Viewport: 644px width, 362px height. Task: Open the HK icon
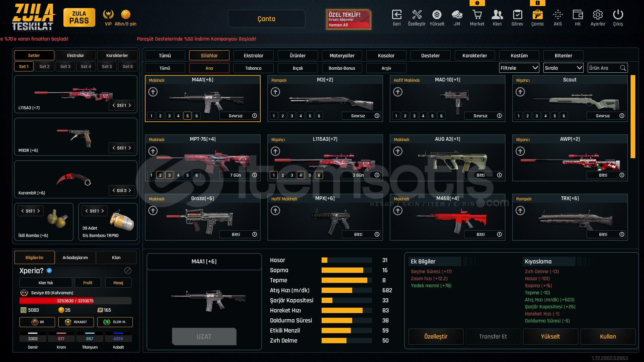(x=578, y=15)
